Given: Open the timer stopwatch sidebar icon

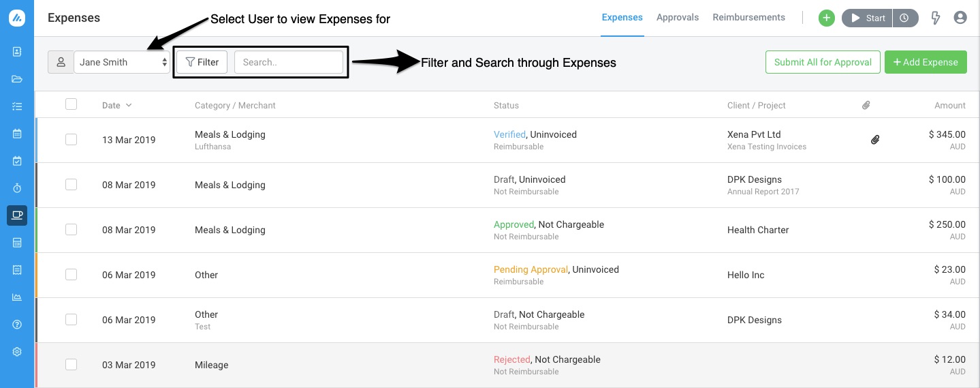Looking at the screenshot, I should point(17,188).
